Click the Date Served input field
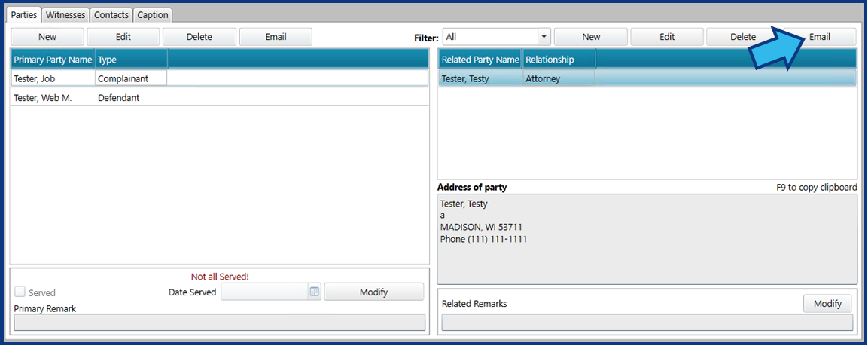Viewport: 868px width, 346px height. [x=264, y=292]
